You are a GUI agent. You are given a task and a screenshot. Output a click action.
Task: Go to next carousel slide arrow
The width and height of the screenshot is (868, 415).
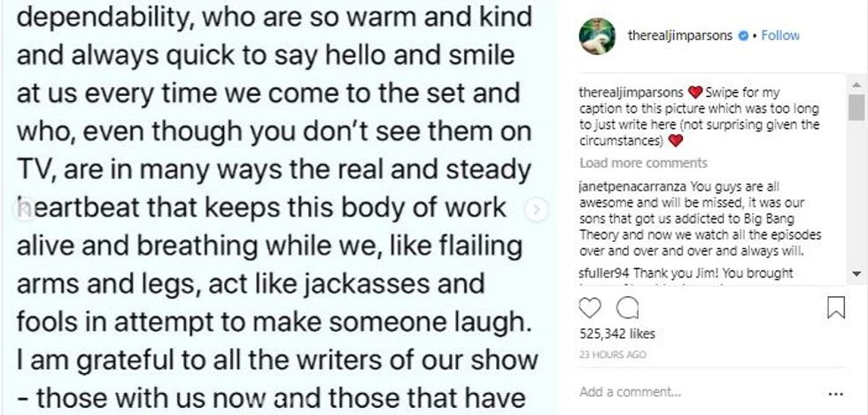536,209
